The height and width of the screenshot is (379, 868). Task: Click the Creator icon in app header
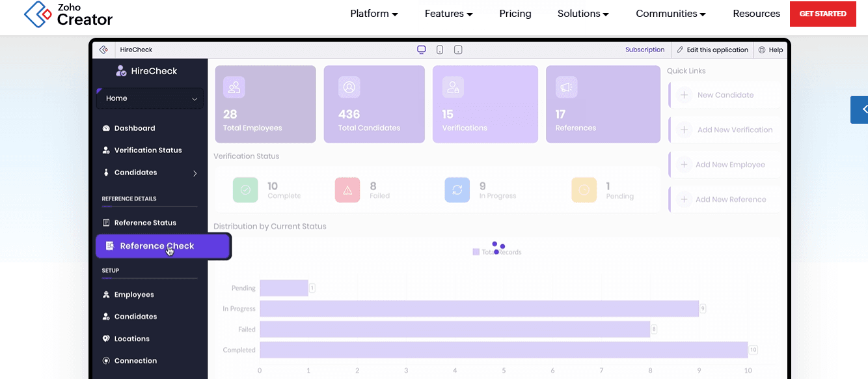click(103, 49)
